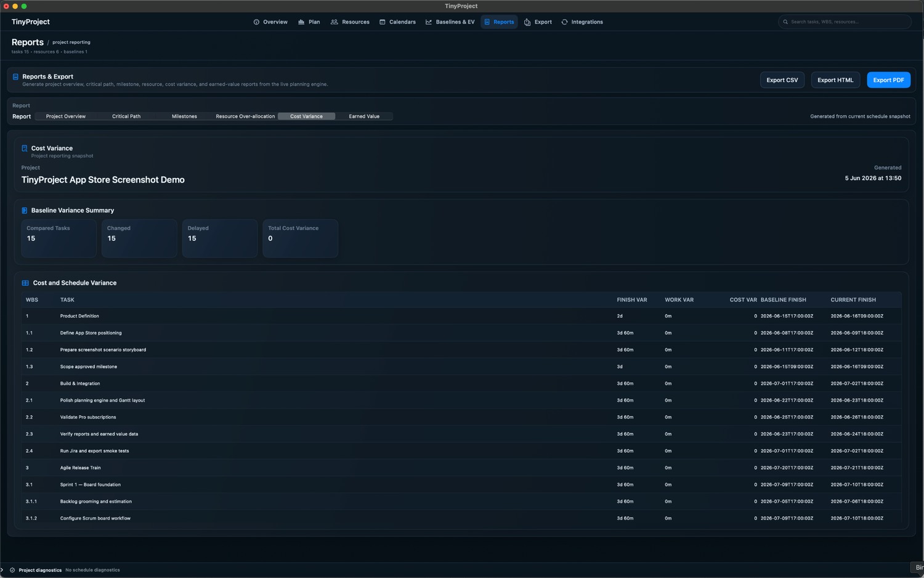Click the Cost and Schedule Variance table icon
Viewport: 924px width, 578px height.
point(25,283)
